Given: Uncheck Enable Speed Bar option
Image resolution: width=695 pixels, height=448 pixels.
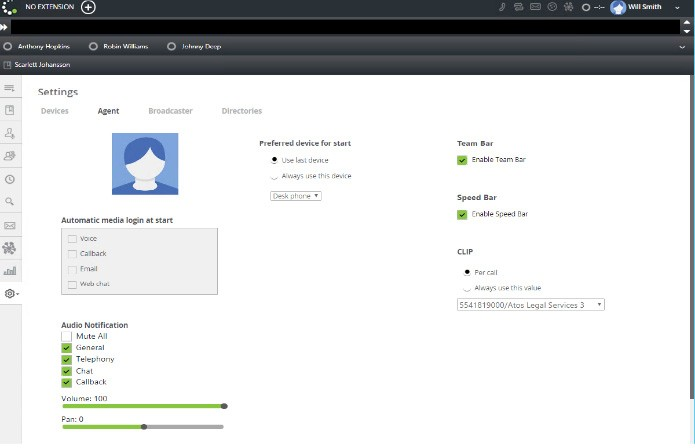Looking at the screenshot, I should pos(462,214).
